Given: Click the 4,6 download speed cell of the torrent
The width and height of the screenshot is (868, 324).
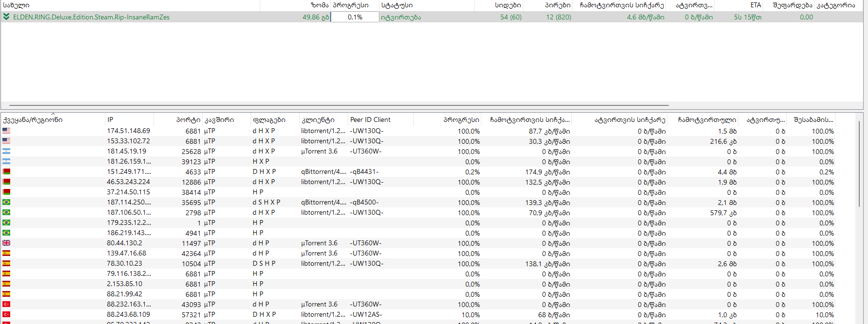Looking at the screenshot, I should tap(646, 17).
